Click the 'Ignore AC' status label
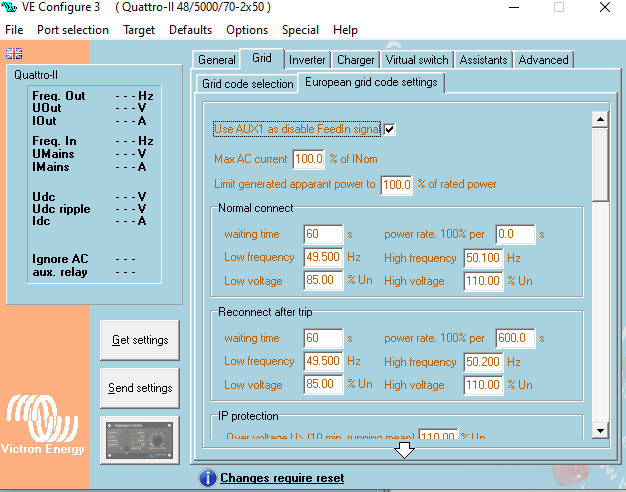This screenshot has width=626, height=492. point(60,259)
